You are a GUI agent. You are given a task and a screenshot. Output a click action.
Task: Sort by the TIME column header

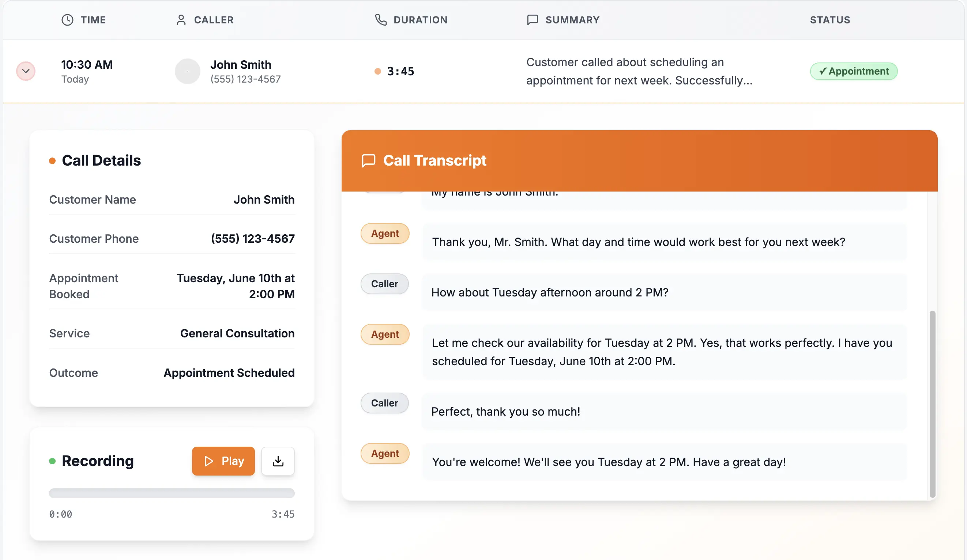pos(93,20)
